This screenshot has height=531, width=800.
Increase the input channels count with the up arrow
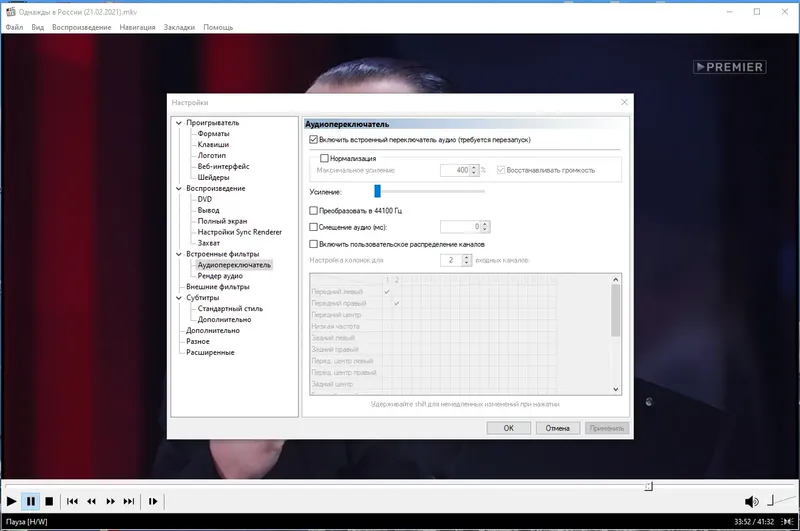pyautogui.click(x=467, y=258)
